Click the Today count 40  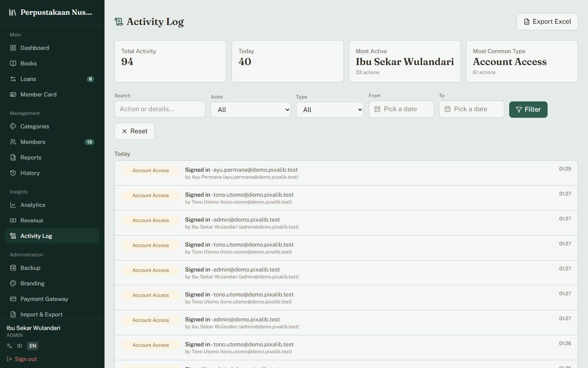click(245, 62)
